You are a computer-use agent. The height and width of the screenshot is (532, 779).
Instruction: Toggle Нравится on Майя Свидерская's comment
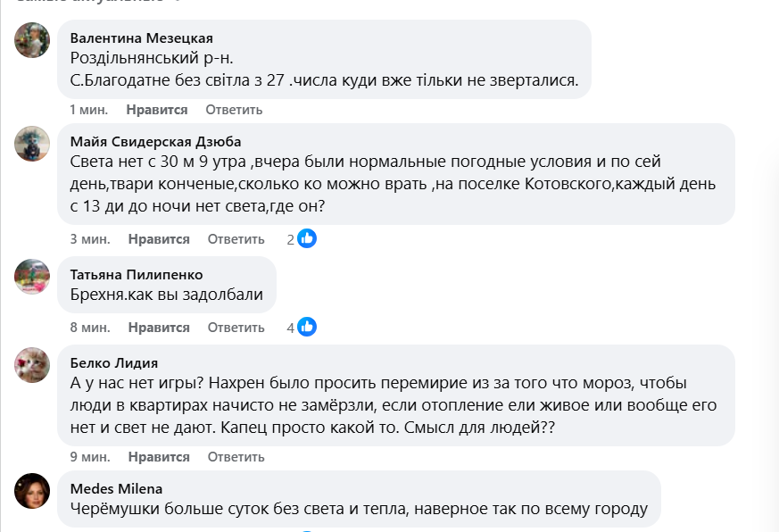coord(159,239)
